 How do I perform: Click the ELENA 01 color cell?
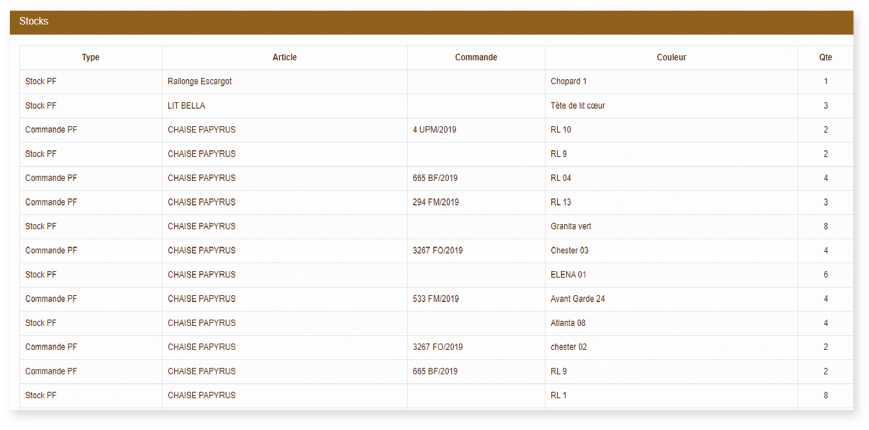pyautogui.click(x=672, y=275)
